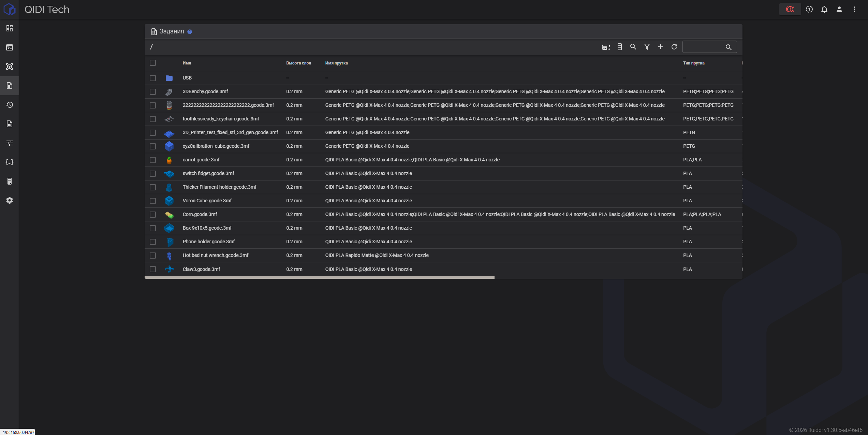This screenshot has height=435, width=868.
Task: Sort by the Имя column header
Action: point(187,63)
